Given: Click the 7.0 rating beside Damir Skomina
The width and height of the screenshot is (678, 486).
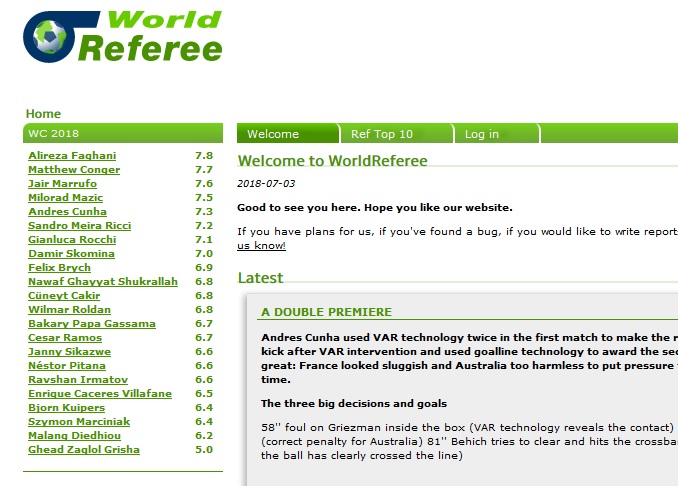Looking at the screenshot, I should [x=204, y=253].
